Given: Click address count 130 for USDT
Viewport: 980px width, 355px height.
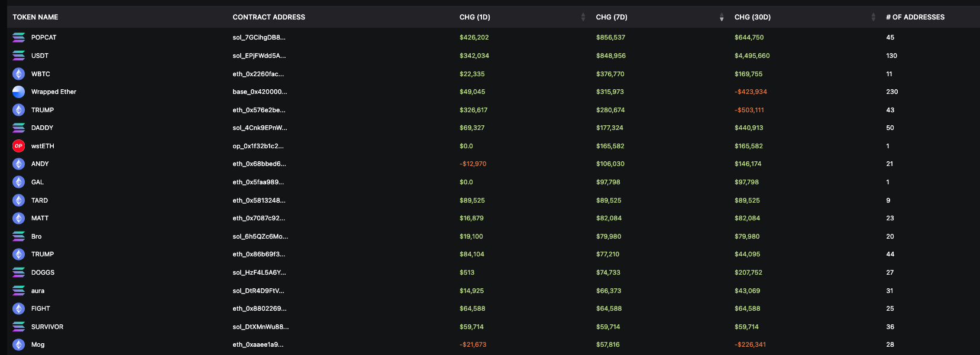Looking at the screenshot, I should 892,56.
